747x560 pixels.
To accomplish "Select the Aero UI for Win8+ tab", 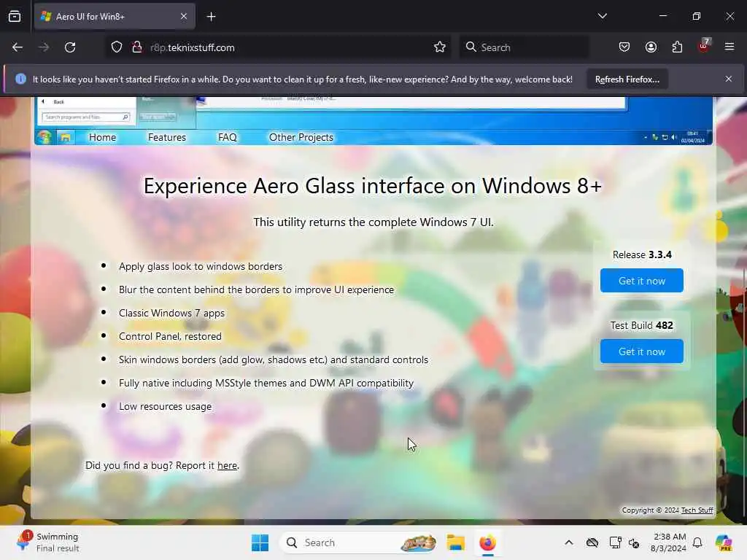I will pyautogui.click(x=115, y=16).
